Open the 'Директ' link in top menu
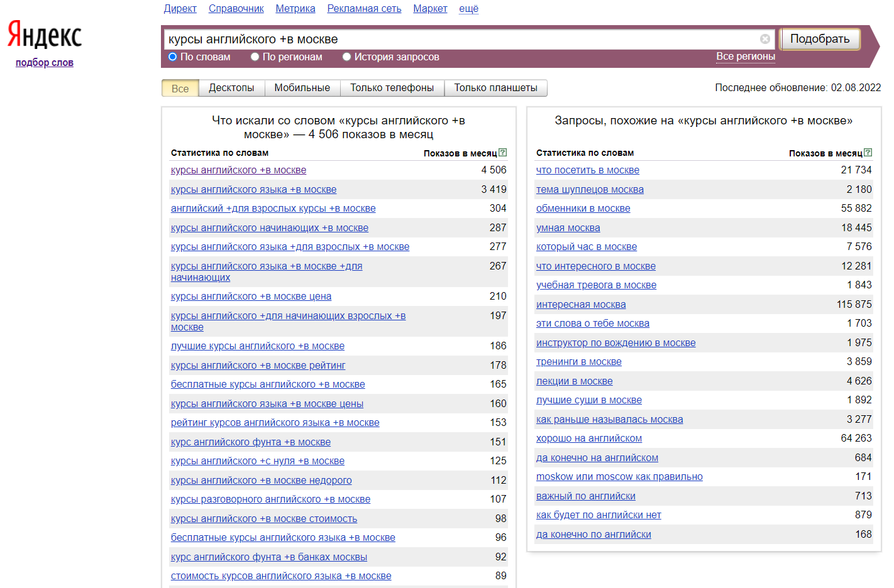Screen dimensions: 894x588 pos(180,9)
